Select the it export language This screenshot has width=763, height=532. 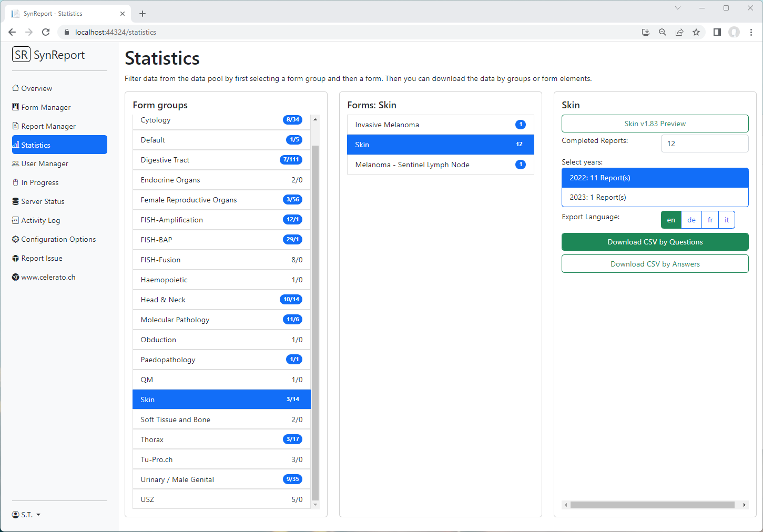(727, 220)
